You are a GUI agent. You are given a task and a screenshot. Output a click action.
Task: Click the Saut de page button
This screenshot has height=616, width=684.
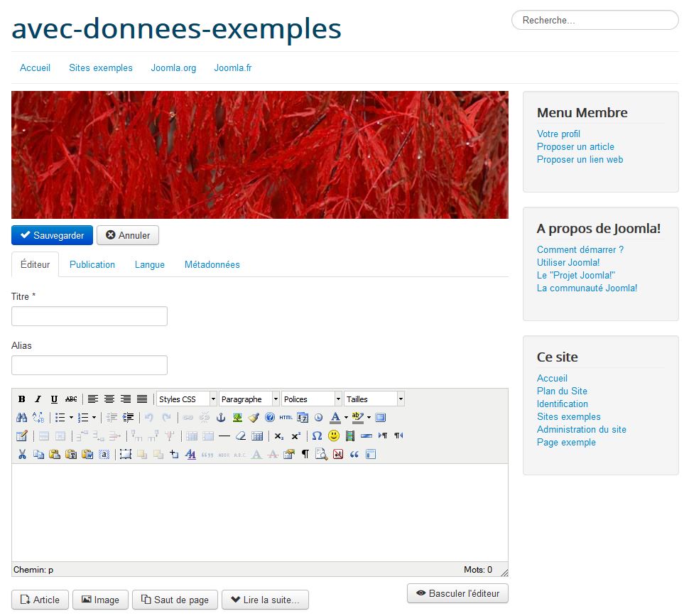(175, 600)
